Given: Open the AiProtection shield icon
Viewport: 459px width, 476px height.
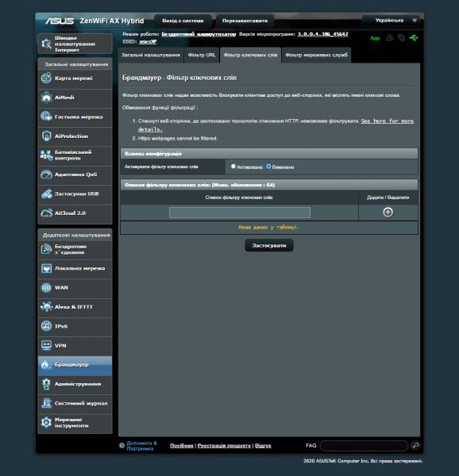Looking at the screenshot, I should coord(46,136).
